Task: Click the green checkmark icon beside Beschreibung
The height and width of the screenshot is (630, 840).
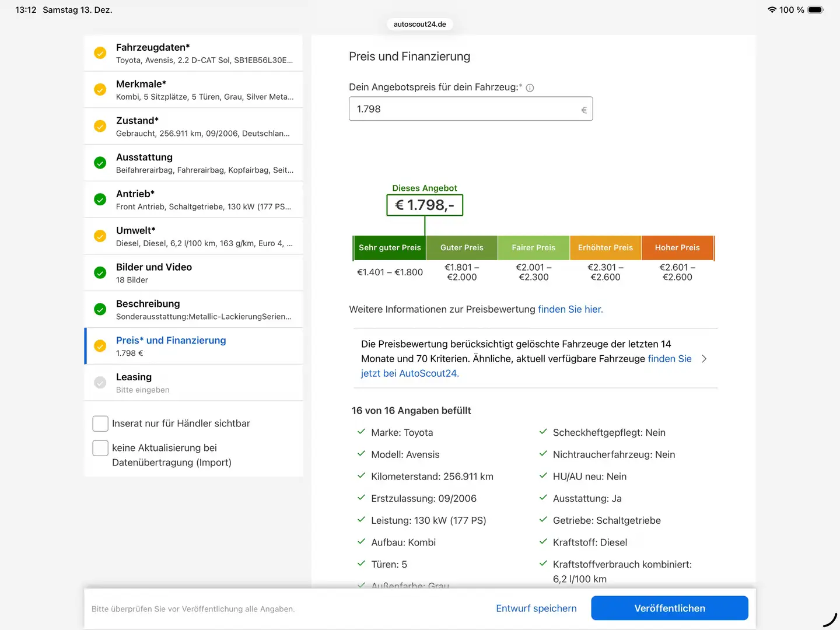Action: 100,309
